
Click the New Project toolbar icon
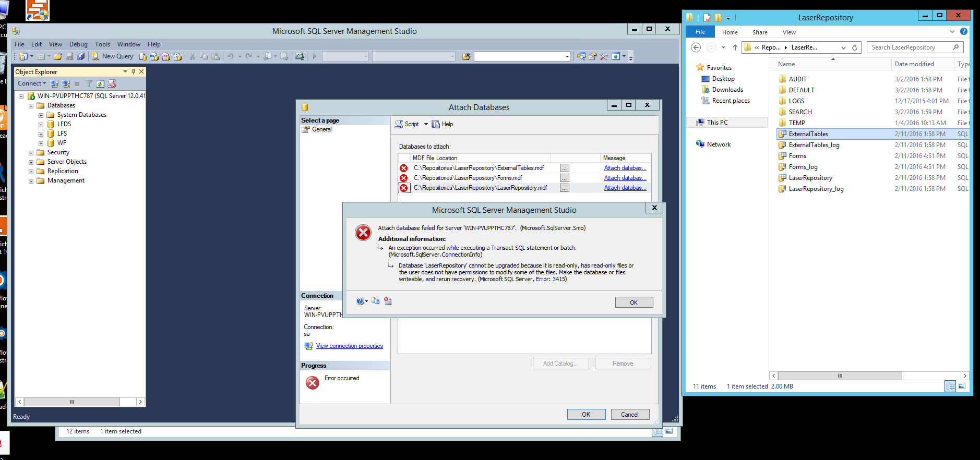[23, 56]
